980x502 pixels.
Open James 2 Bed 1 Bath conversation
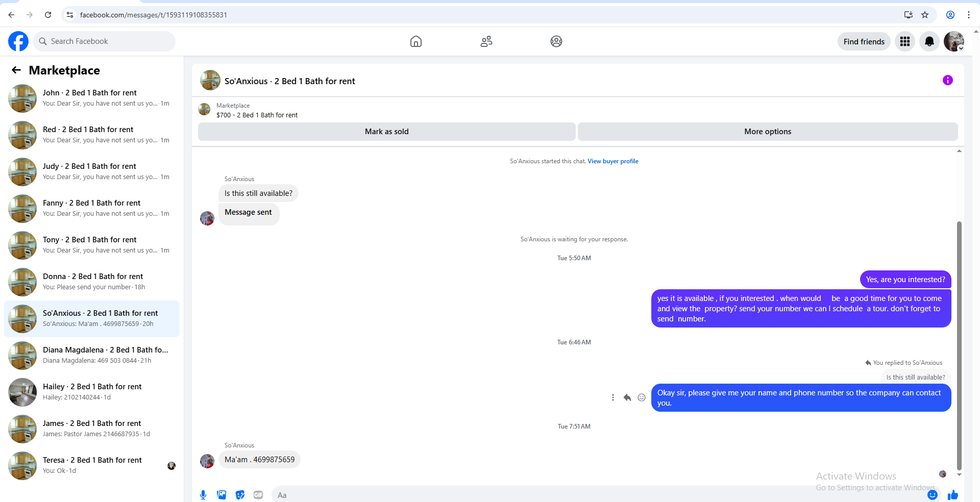92,429
